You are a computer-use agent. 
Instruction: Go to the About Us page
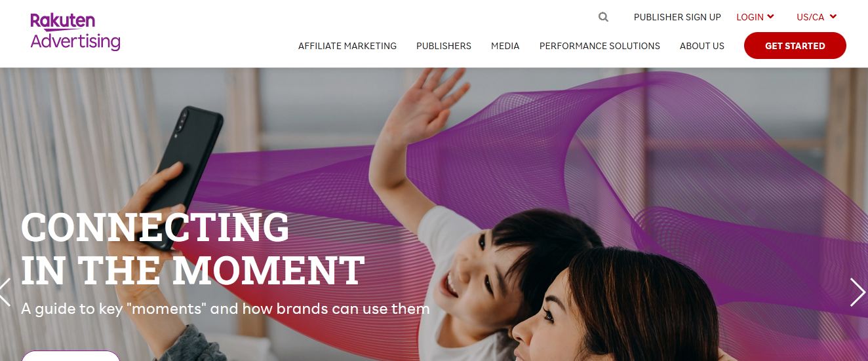[702, 46]
